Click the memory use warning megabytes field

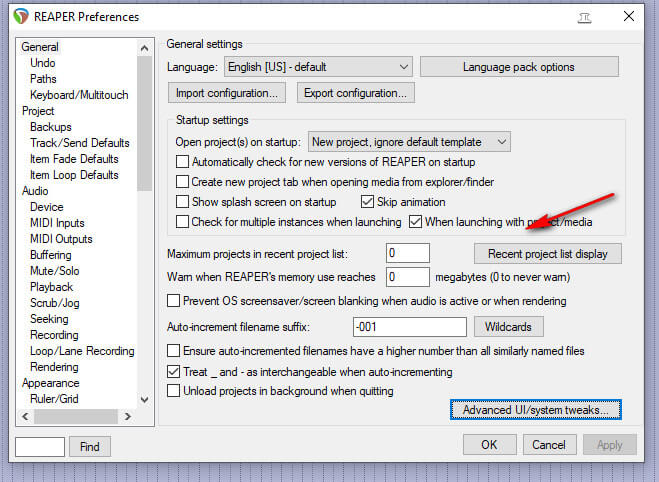(x=408, y=277)
